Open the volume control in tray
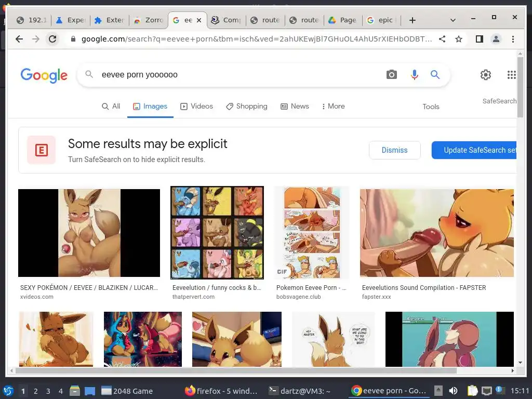This screenshot has height=399, width=532. [x=453, y=391]
